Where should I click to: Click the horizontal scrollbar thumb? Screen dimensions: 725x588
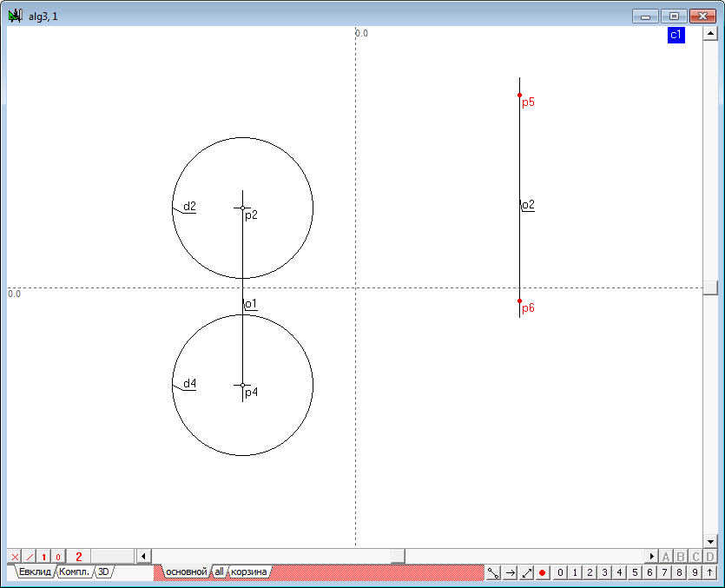click(398, 556)
